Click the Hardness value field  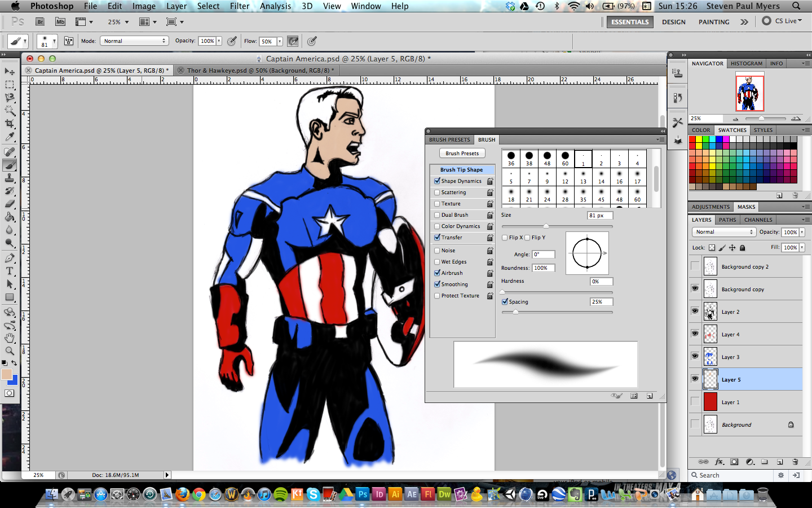click(601, 282)
